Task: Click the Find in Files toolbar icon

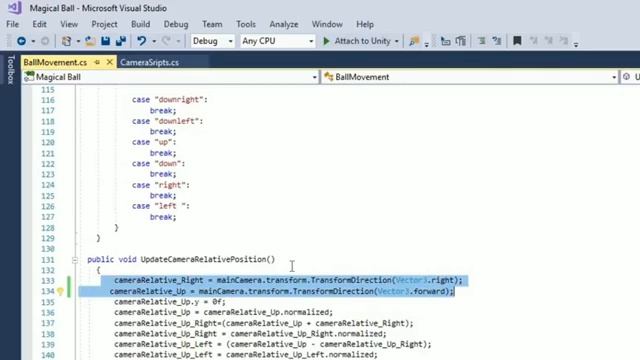Action: click(414, 41)
